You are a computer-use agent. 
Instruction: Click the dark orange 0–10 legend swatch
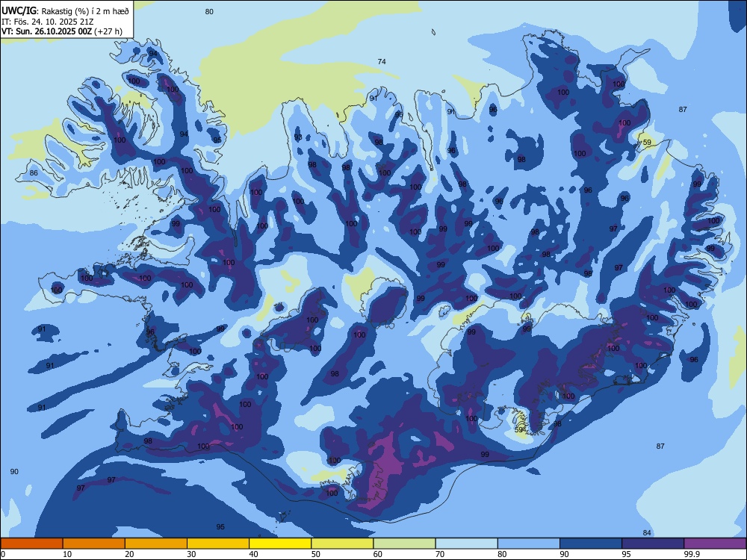pyautogui.click(x=31, y=544)
